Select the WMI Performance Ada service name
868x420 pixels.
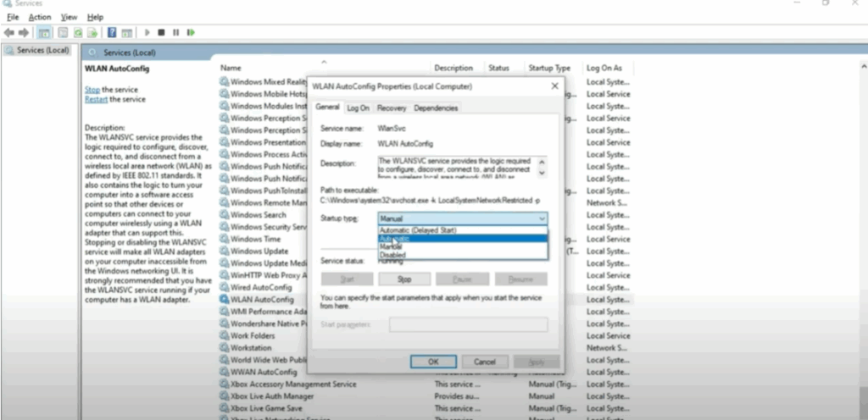(x=269, y=312)
